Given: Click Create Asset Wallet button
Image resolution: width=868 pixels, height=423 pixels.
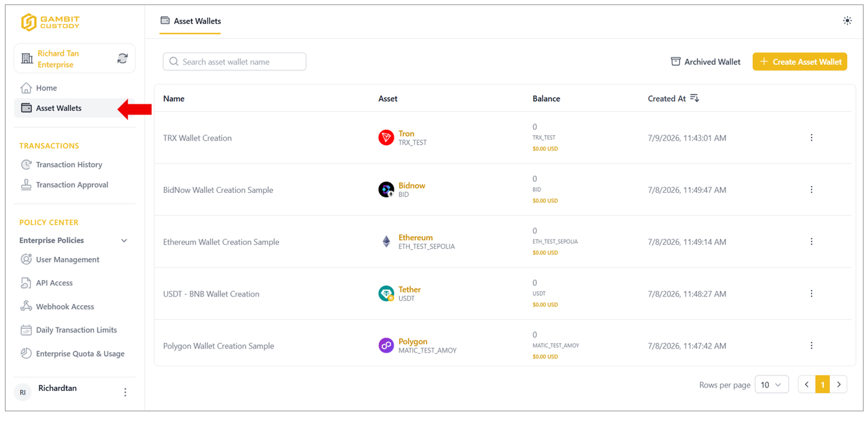Looking at the screenshot, I should [800, 61].
